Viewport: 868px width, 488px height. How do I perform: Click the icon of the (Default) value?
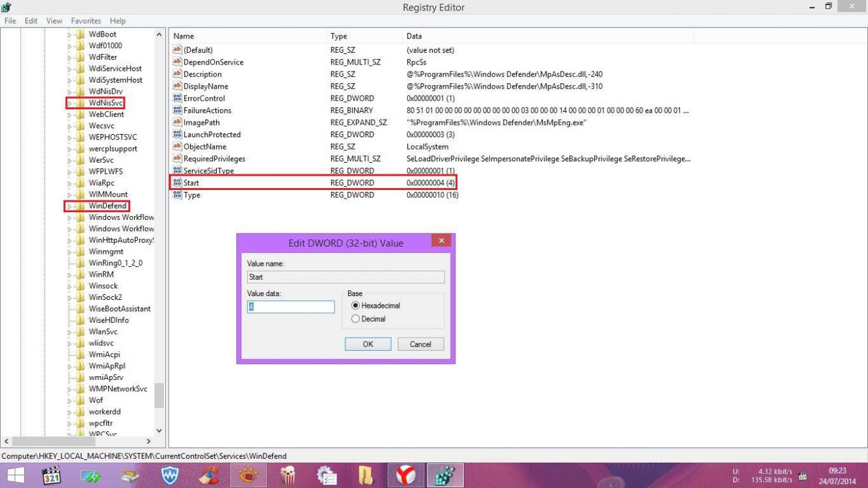176,50
